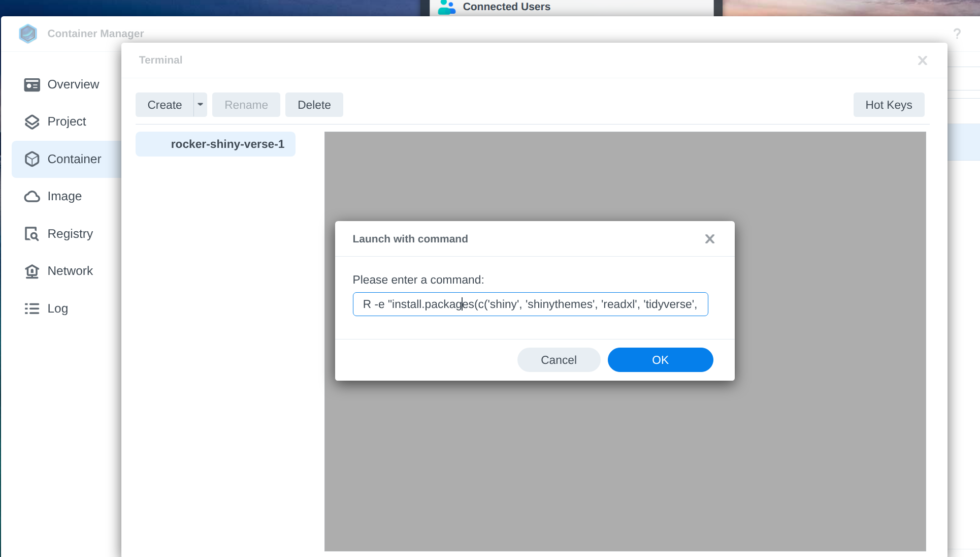Open the help question mark icon
Image resolution: width=980 pixels, height=557 pixels.
pyautogui.click(x=957, y=34)
